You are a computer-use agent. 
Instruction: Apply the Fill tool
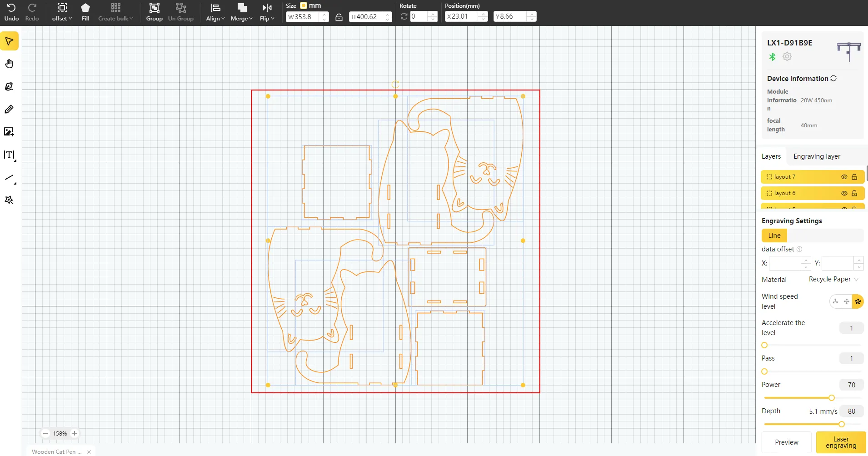tap(85, 12)
